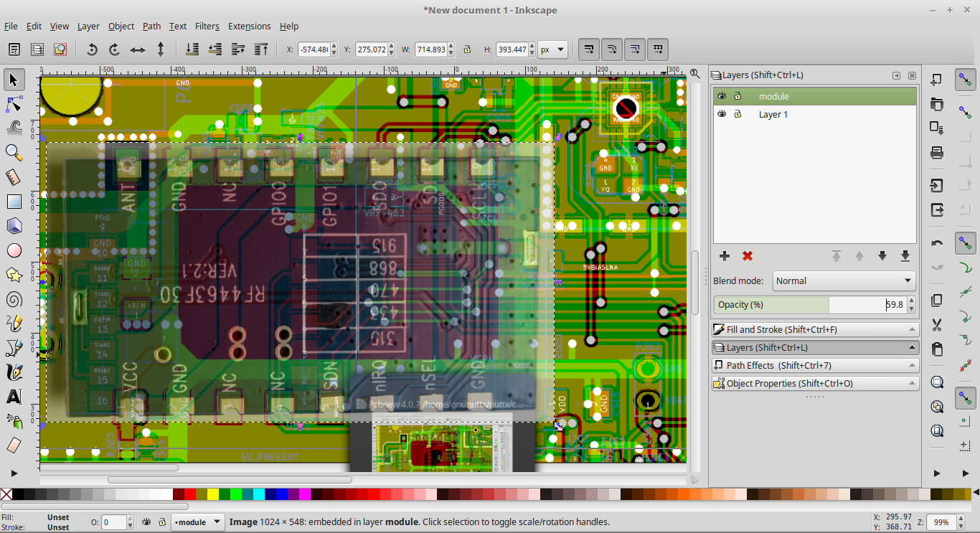Click the Deselect icon in the toolbar
980x533 pixels.
point(60,49)
